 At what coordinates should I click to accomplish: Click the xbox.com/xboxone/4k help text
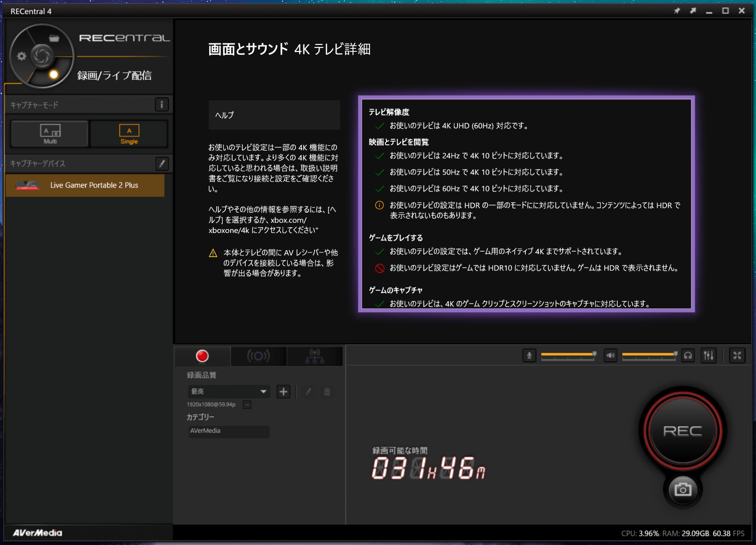[x=273, y=220]
